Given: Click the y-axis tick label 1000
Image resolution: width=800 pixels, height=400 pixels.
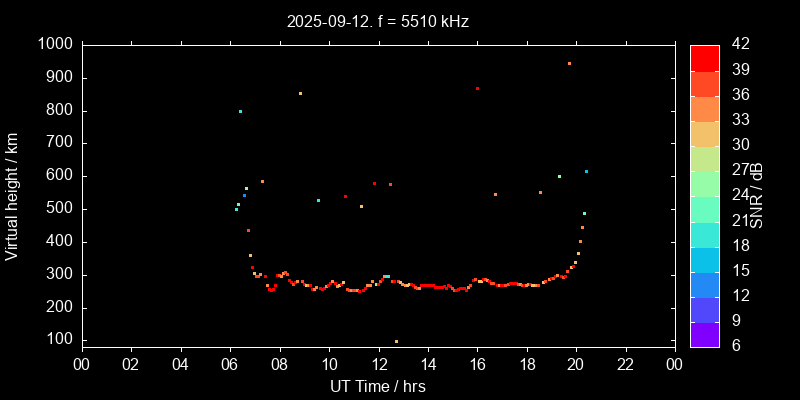Looking at the screenshot, I should tap(53, 44).
